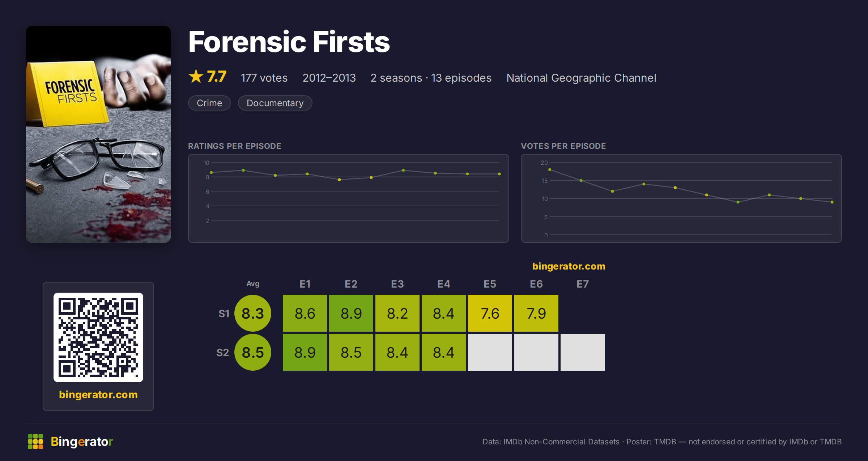Image resolution: width=868 pixels, height=461 pixels.
Task: Open bingerator.com link above episode grid
Action: pos(569,266)
